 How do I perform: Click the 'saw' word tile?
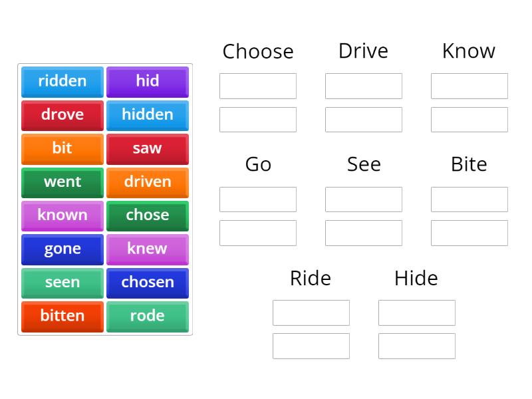148,148
